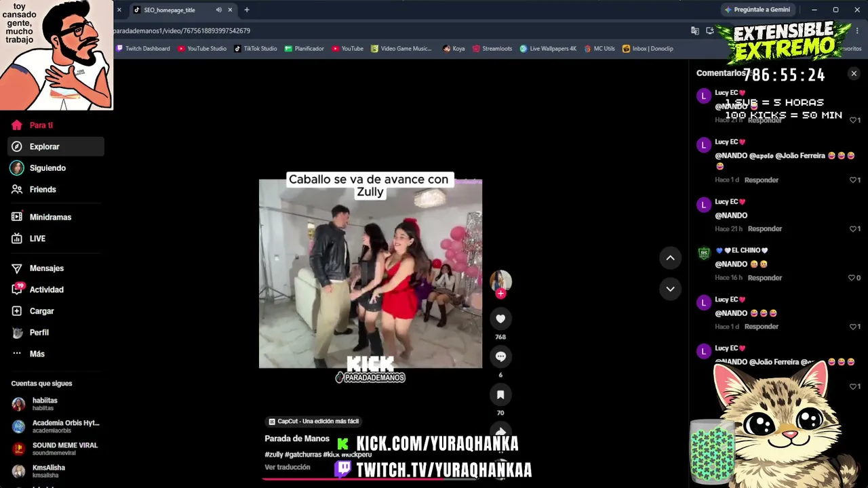Like EL CHINO's comment
This screenshot has width=868, height=488.
point(852,278)
